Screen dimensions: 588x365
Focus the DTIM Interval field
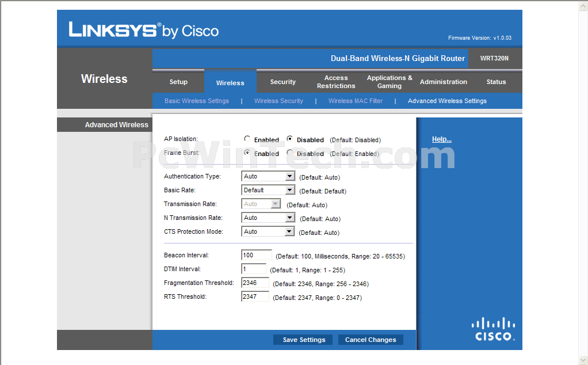click(254, 269)
